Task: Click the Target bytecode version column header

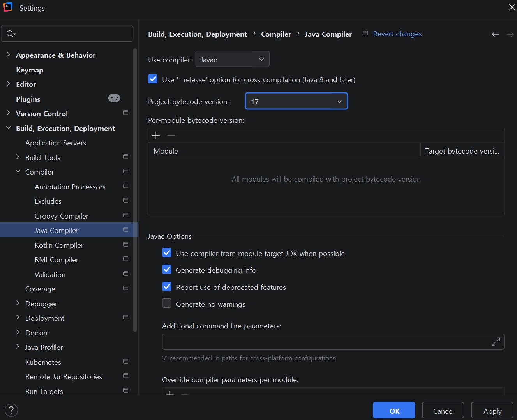Action: [x=462, y=151]
